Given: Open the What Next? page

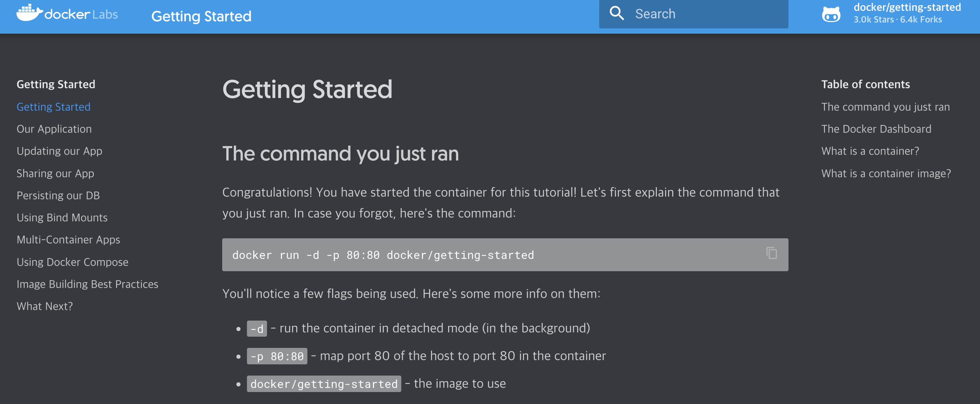Looking at the screenshot, I should pyautogui.click(x=45, y=306).
